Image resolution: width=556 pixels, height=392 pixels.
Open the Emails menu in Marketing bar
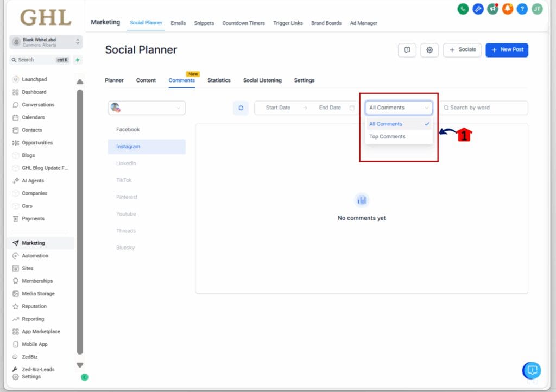178,23
